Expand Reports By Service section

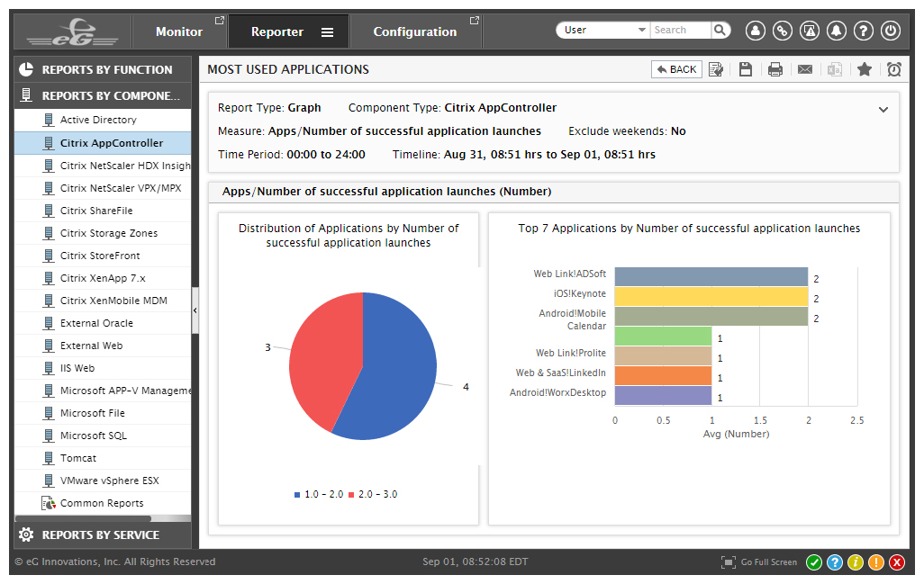pos(103,535)
